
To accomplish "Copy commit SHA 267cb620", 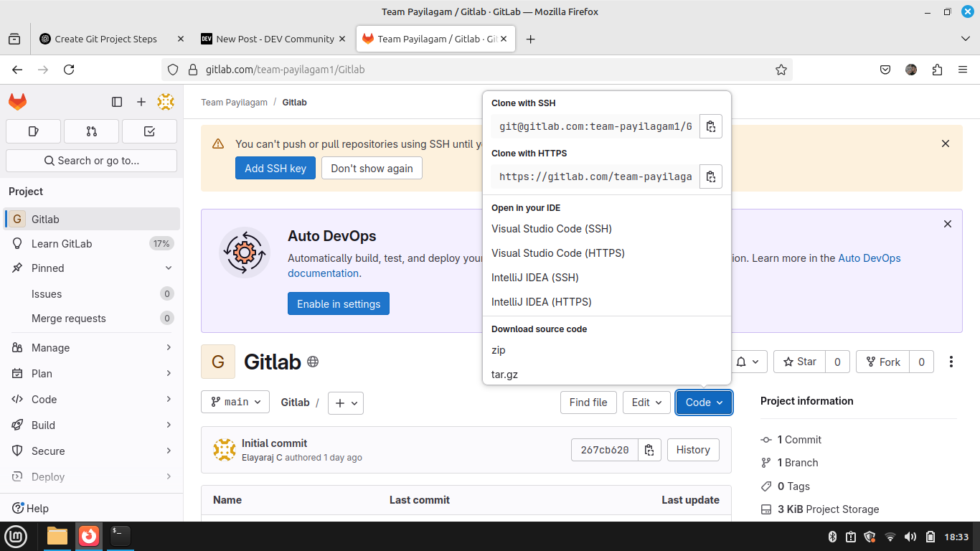I will pos(649,450).
